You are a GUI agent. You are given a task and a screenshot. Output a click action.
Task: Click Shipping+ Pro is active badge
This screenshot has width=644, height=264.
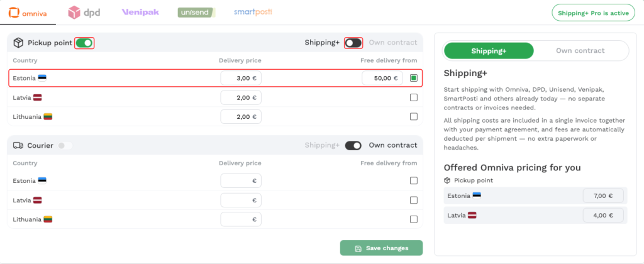tap(593, 13)
